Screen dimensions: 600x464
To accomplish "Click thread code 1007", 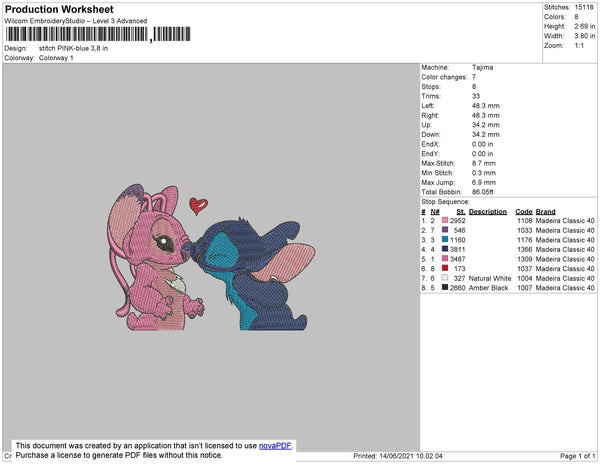I will click(525, 288).
